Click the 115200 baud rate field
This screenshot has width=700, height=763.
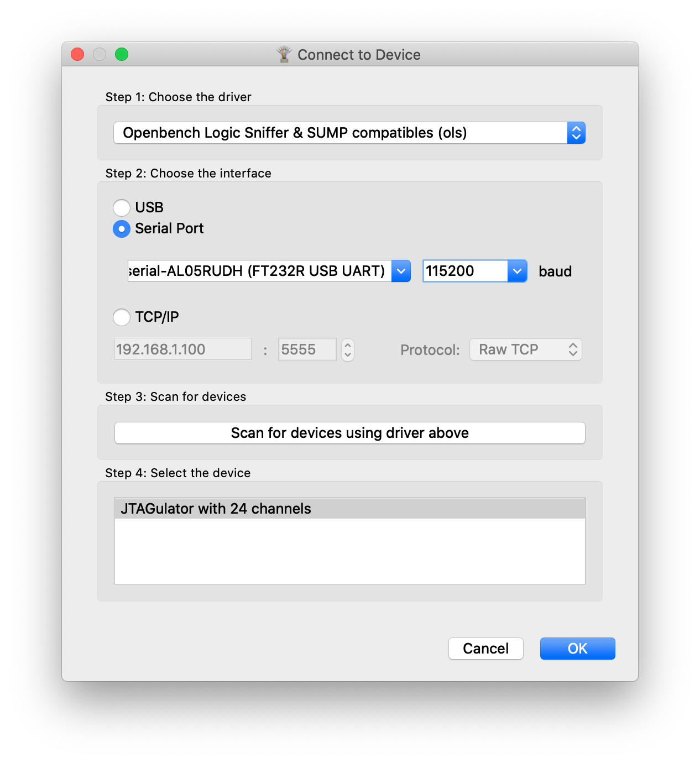466,271
